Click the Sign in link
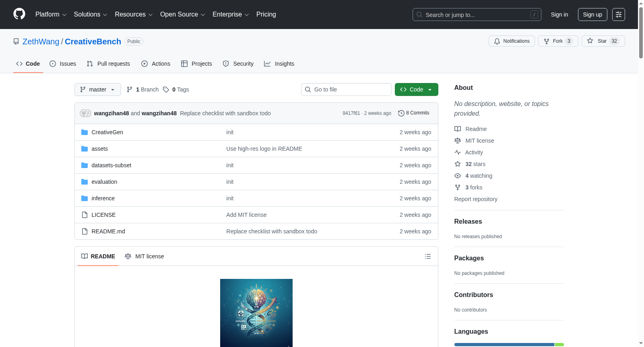The image size is (644, 347). (559, 15)
